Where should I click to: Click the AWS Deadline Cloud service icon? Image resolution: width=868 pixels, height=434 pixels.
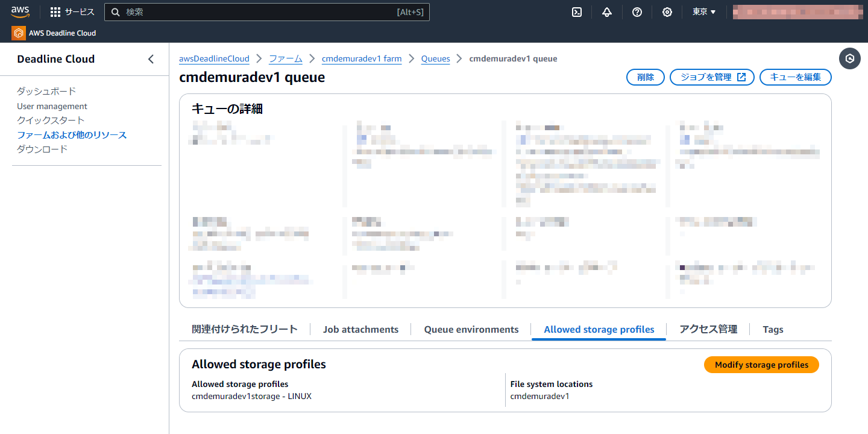point(19,33)
